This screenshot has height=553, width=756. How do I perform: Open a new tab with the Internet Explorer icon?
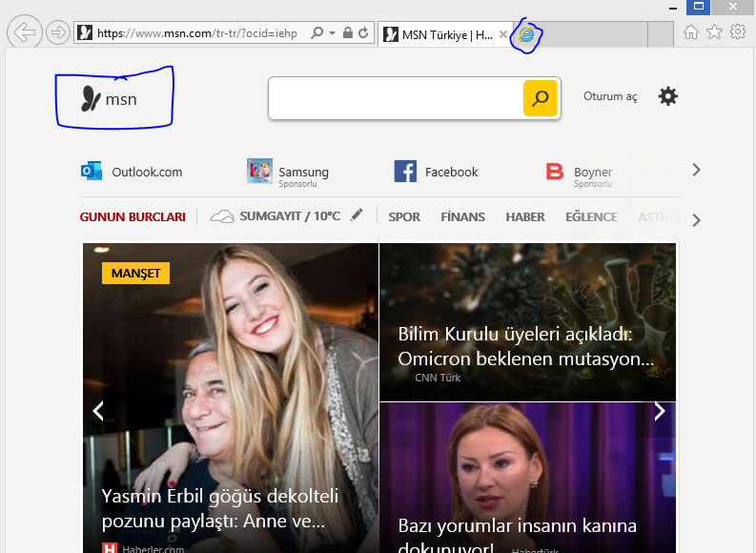click(526, 34)
